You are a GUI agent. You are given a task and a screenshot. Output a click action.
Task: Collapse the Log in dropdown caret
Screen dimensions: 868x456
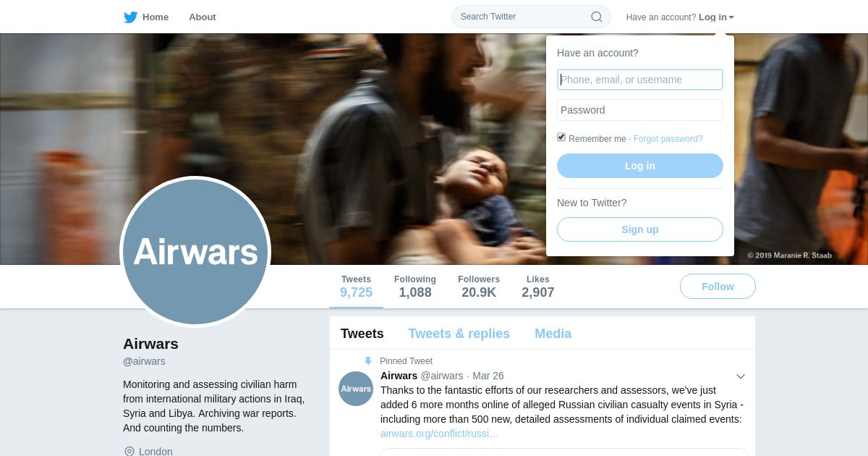pos(731,17)
